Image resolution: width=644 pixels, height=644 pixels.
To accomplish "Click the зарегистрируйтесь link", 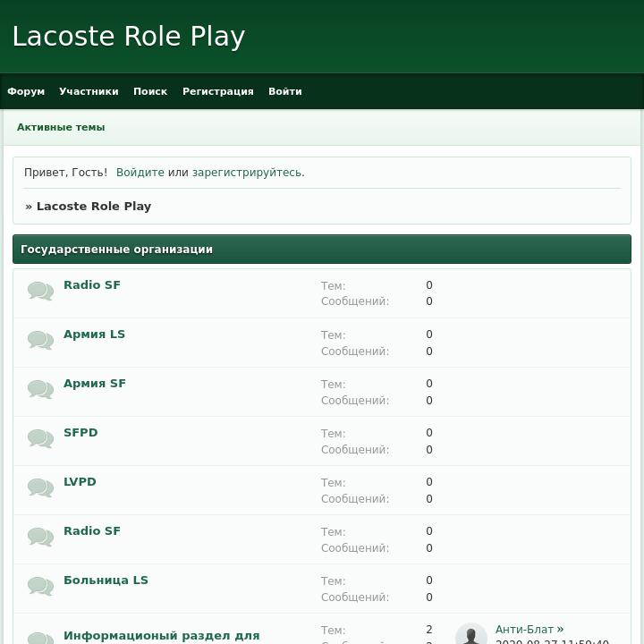I will point(247,173).
